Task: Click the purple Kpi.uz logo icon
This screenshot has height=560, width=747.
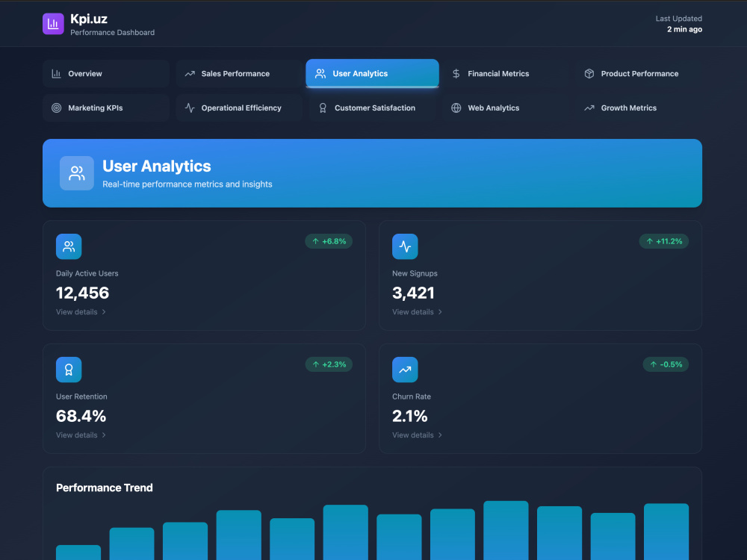Action: coord(53,24)
